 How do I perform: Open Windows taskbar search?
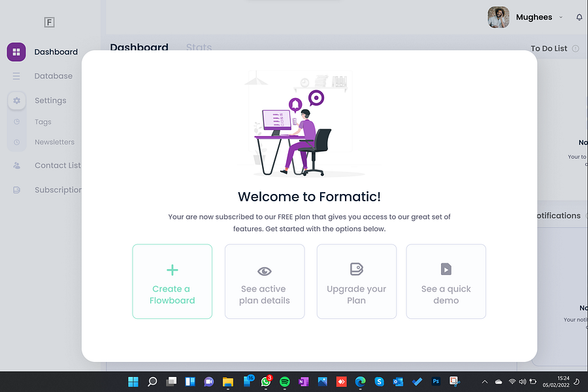[x=152, y=382]
